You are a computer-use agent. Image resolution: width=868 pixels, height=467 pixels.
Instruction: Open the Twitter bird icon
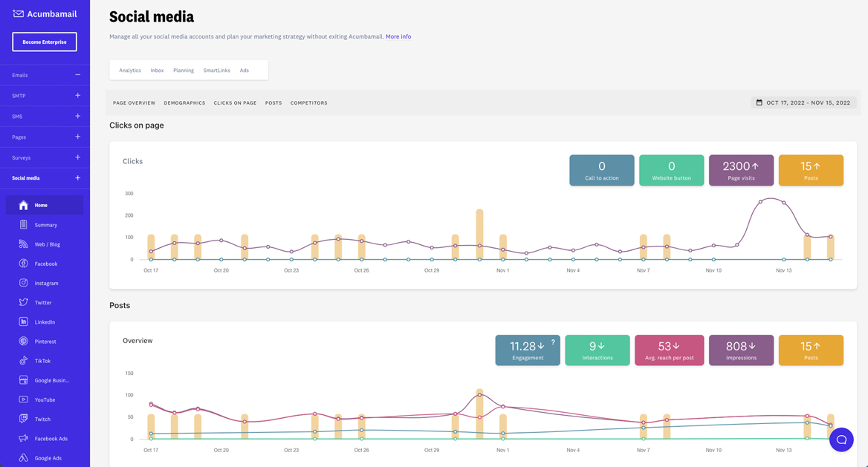tap(24, 302)
